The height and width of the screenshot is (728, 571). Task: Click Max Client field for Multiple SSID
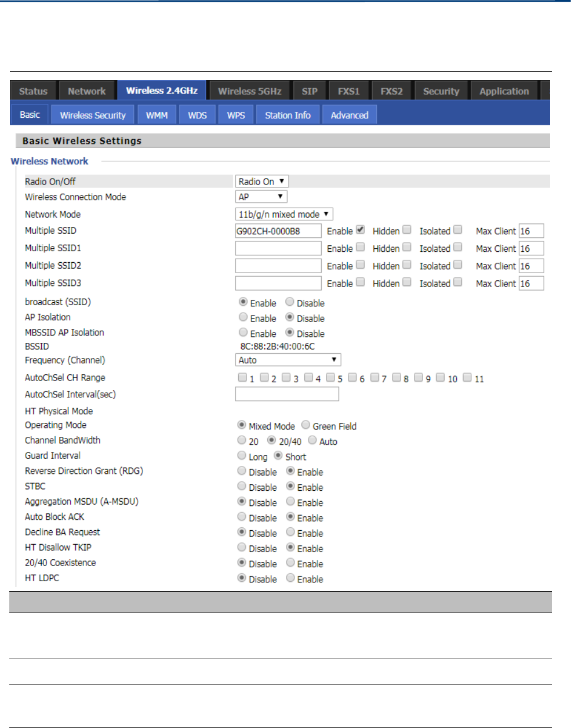click(x=531, y=231)
